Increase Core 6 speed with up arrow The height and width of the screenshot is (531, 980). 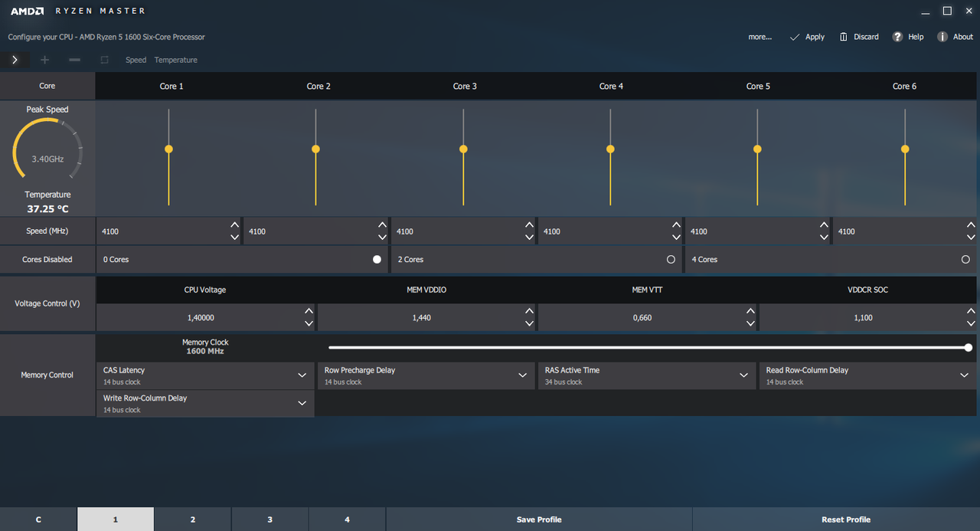point(971,225)
